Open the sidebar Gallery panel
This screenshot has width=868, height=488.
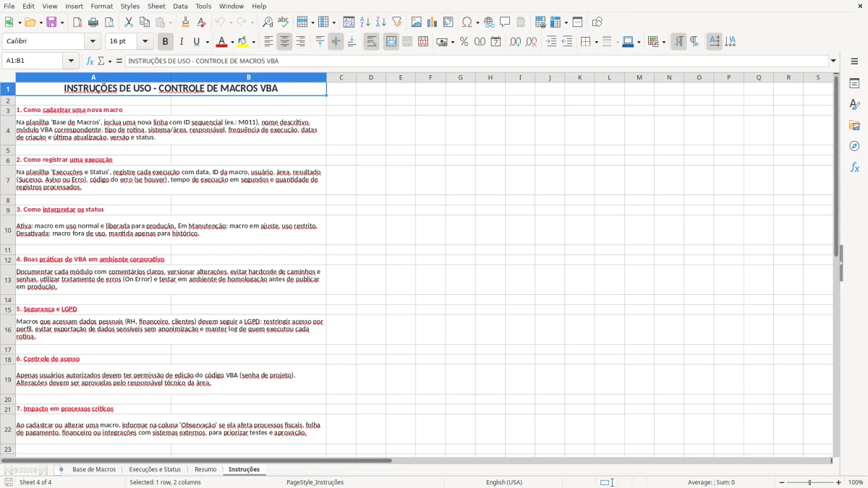click(854, 125)
